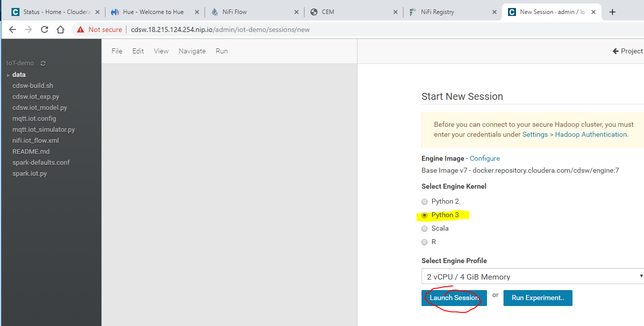Select the Python 3 kernel radio button
Screen dimensions: 644x326
tap(424, 215)
